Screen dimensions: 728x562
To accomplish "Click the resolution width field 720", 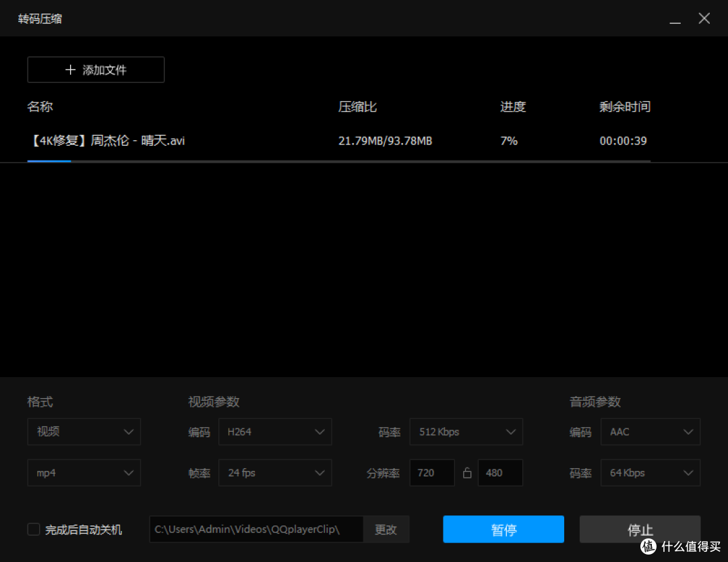I will click(x=432, y=473).
